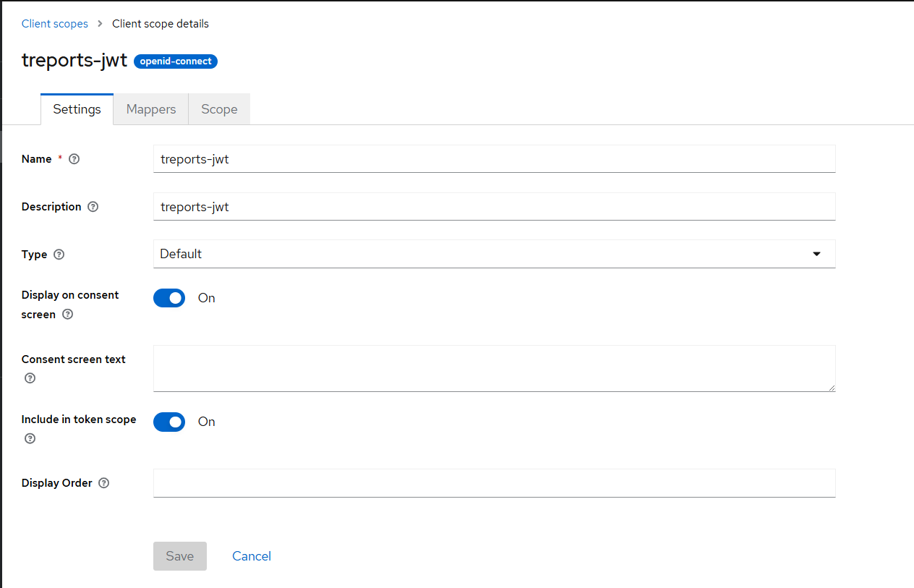Switch to the Mappers tab
This screenshot has height=588, width=914.
click(x=151, y=109)
